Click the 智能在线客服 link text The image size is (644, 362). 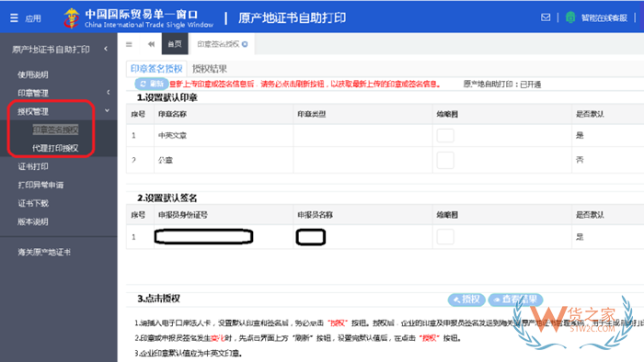point(604,17)
